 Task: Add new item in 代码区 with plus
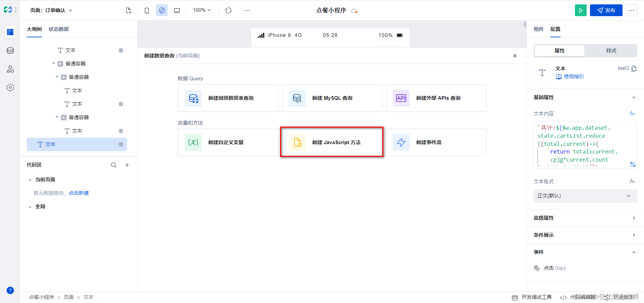click(x=127, y=165)
